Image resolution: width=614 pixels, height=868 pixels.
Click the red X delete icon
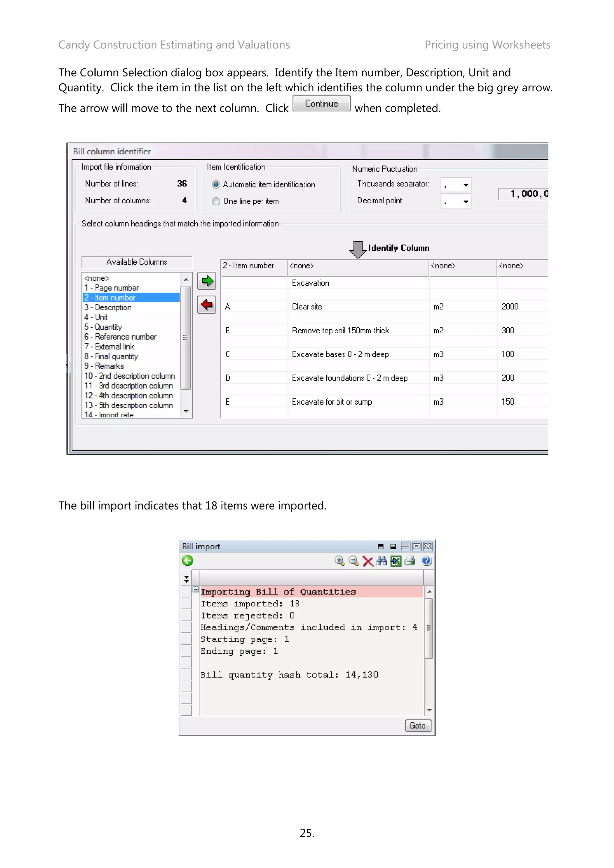(368, 561)
